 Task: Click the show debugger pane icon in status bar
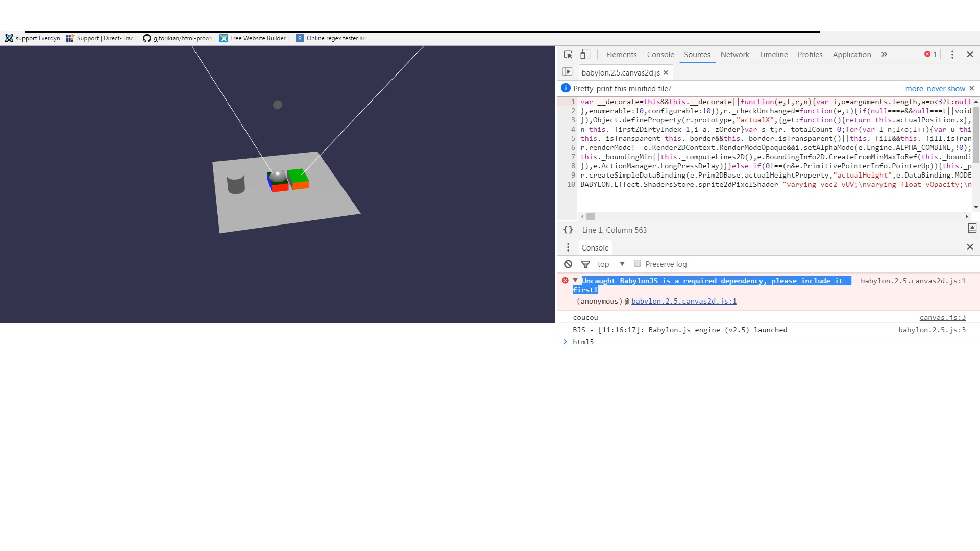click(x=972, y=229)
